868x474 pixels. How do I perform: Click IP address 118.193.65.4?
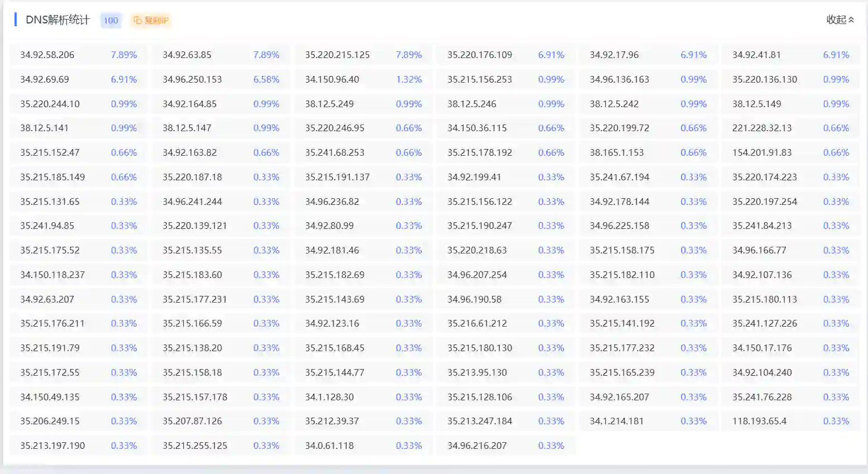tap(759, 421)
